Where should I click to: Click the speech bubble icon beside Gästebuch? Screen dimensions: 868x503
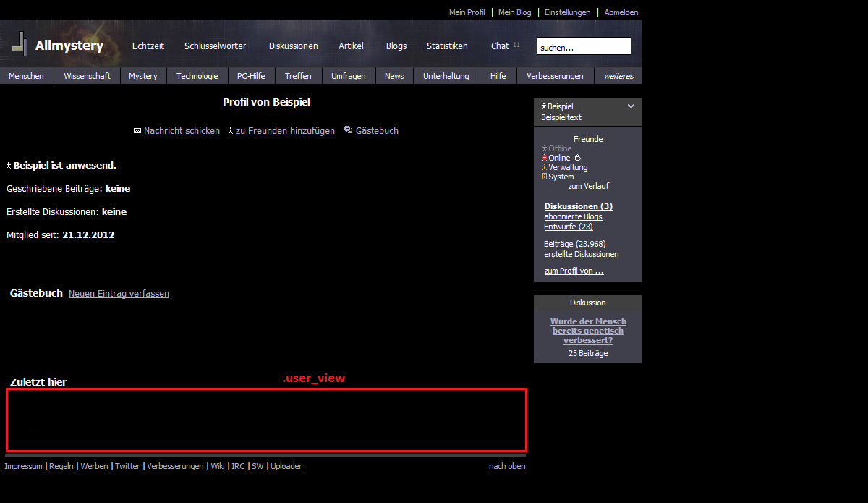pos(348,130)
